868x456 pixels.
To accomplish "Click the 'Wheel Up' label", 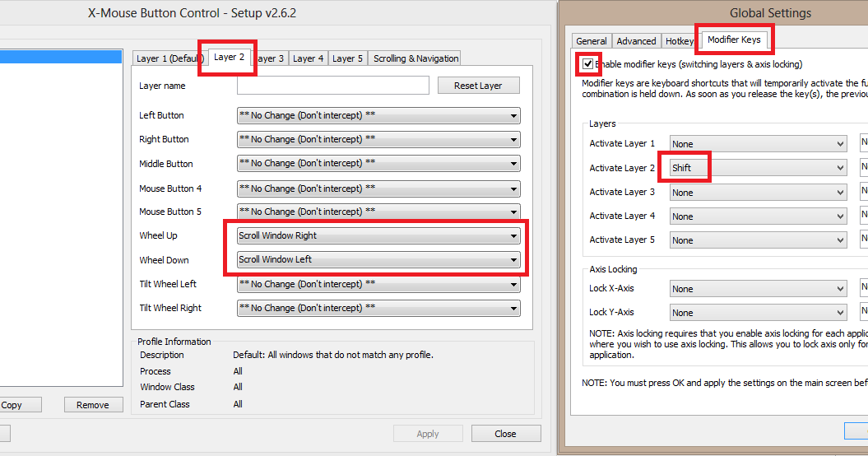I will click(158, 235).
